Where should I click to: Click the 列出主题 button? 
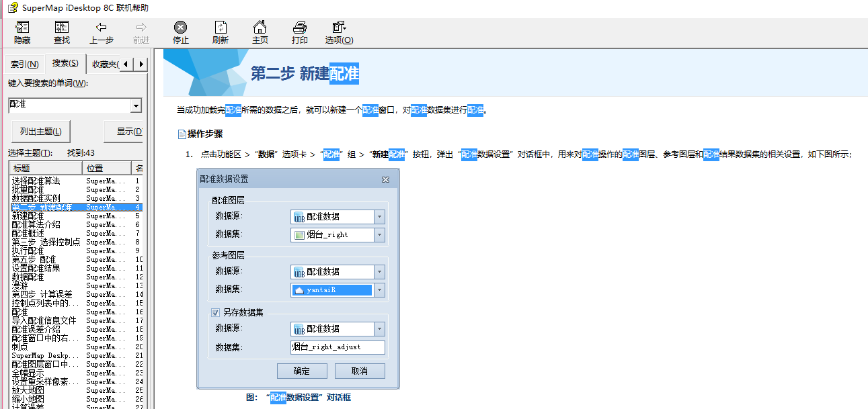tap(41, 132)
